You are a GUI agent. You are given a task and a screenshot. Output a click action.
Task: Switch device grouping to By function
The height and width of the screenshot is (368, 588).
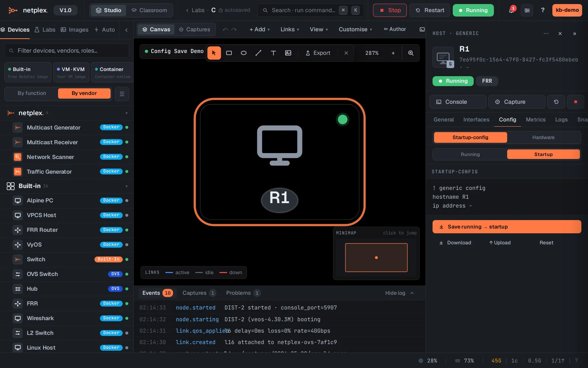pyautogui.click(x=32, y=93)
